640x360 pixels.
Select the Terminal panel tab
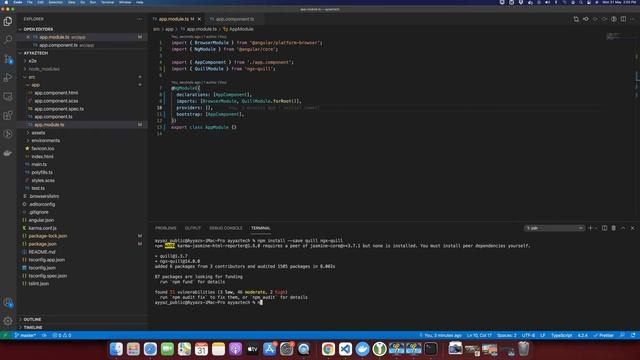(260, 228)
